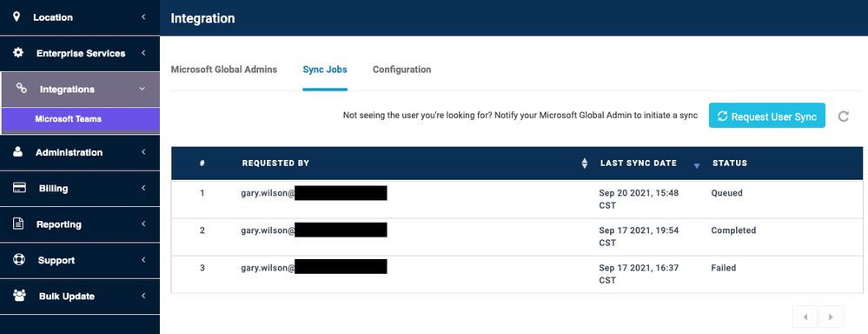Expand the Billing menu chevron
The width and height of the screenshot is (868, 334).
point(143,188)
